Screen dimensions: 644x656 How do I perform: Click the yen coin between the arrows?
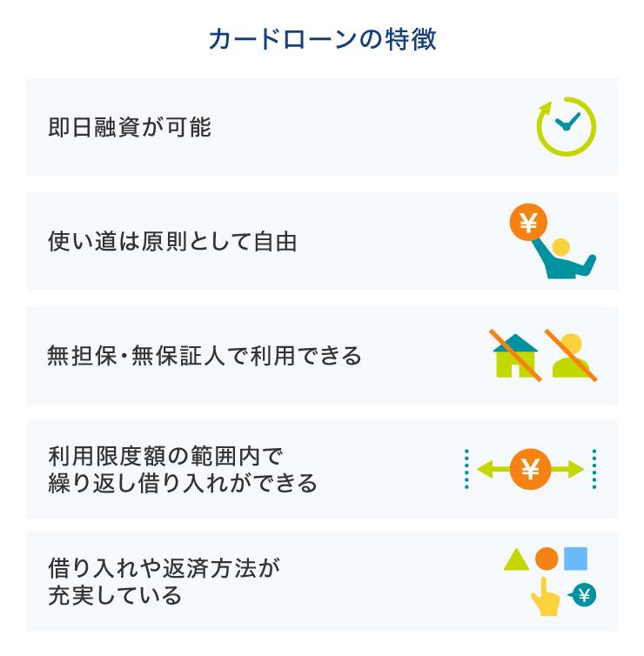click(x=530, y=469)
